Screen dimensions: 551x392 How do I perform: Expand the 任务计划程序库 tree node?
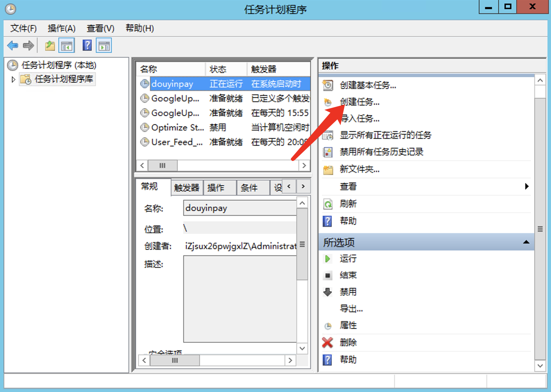tap(14, 79)
